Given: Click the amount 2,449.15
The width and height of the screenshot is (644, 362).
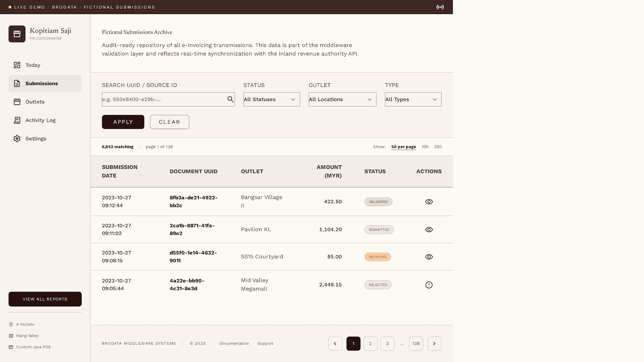Looking at the screenshot, I should click(x=330, y=285).
